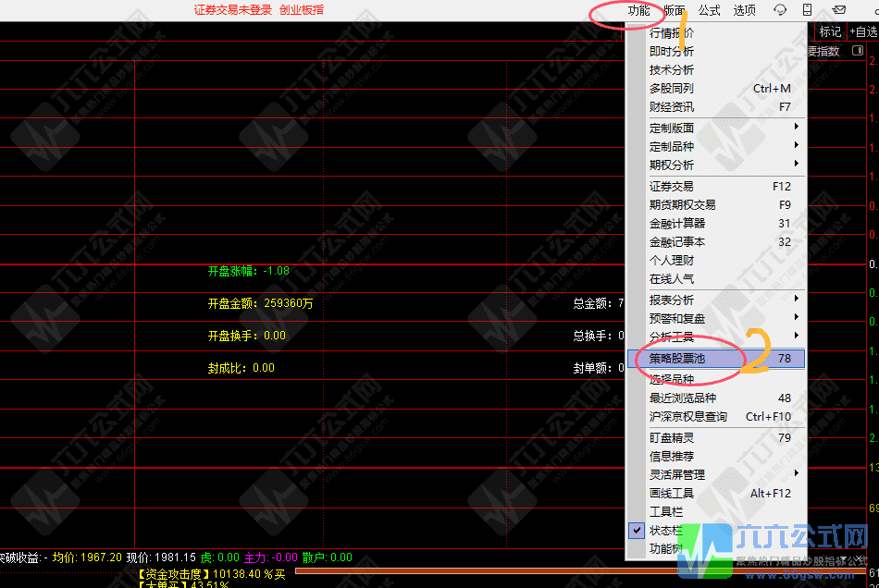Toggle 功能树 display option

click(664, 548)
